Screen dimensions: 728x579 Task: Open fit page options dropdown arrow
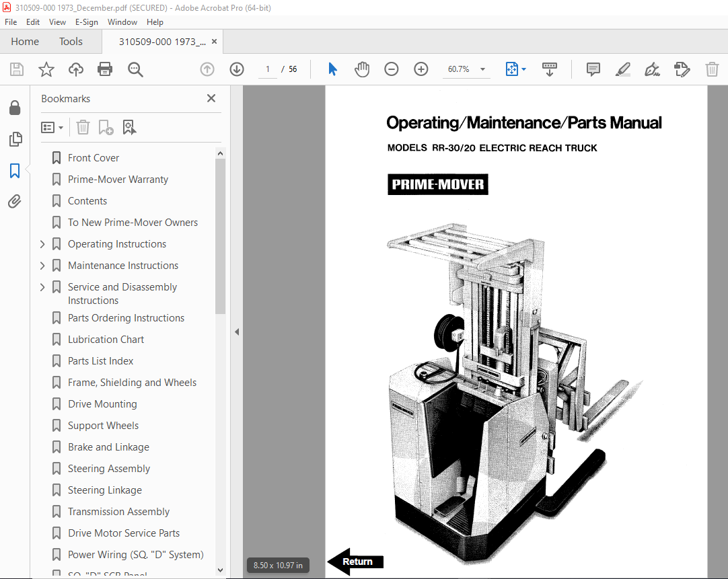click(x=523, y=69)
